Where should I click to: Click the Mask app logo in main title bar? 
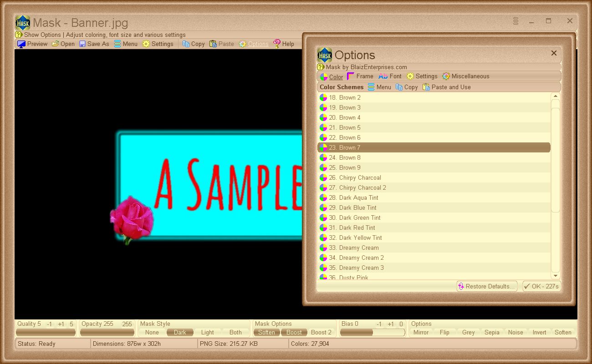pos(23,23)
